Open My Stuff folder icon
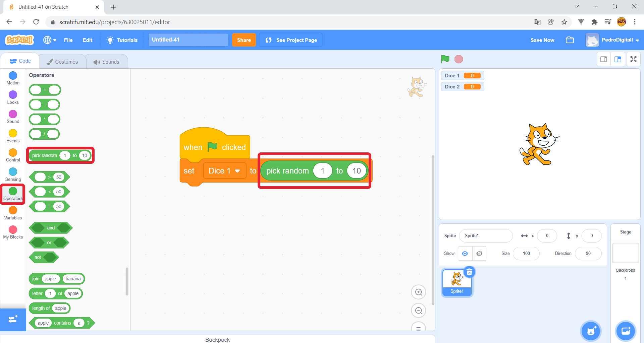The width and height of the screenshot is (644, 343). [570, 40]
